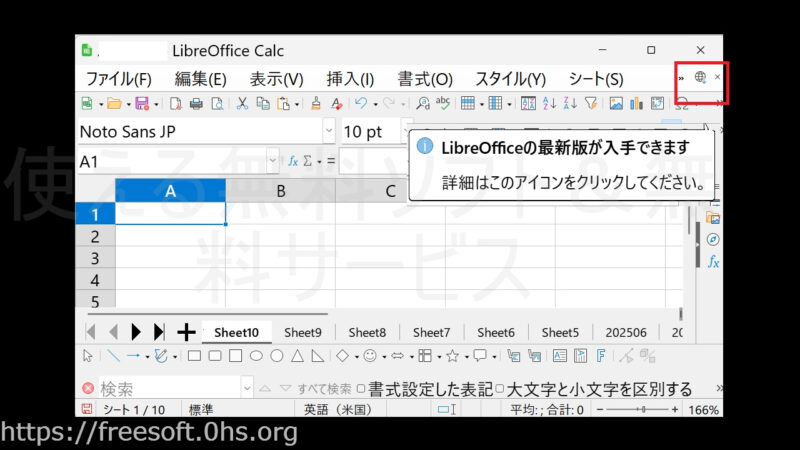The width and height of the screenshot is (800, 450).
Task: Enable the 大文字と小文字を区別する checkbox
Action: point(500,389)
